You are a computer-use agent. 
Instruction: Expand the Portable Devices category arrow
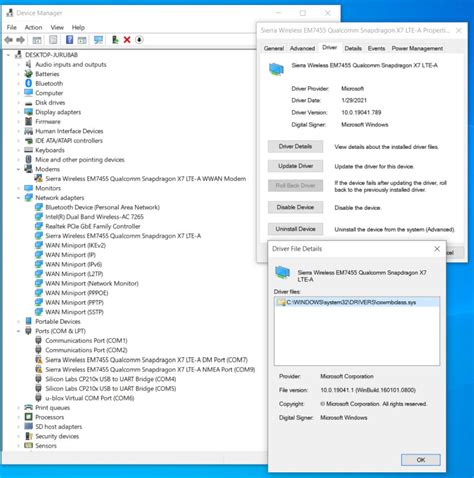tap(19, 321)
